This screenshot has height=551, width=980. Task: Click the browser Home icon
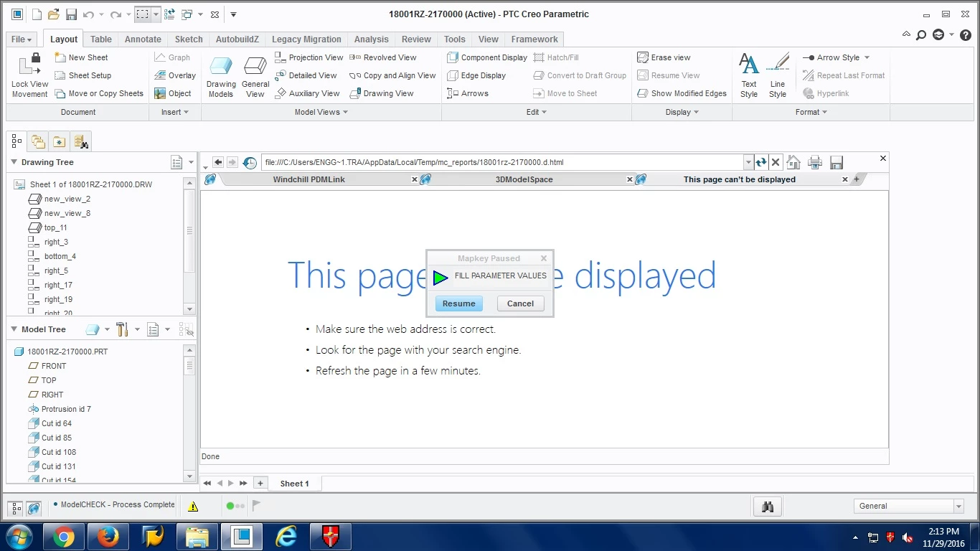pyautogui.click(x=793, y=162)
